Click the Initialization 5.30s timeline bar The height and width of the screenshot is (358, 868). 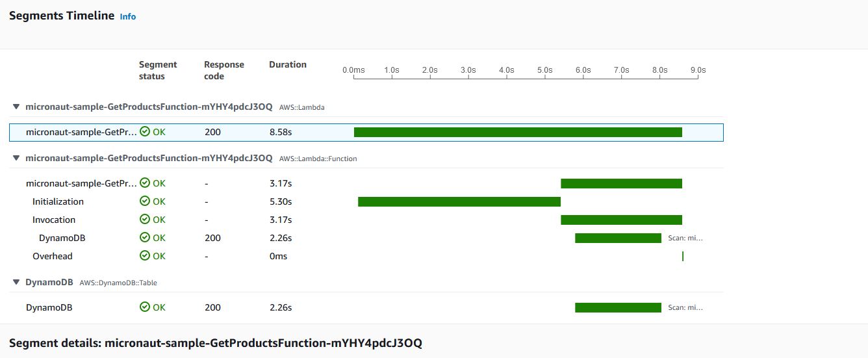tap(459, 201)
